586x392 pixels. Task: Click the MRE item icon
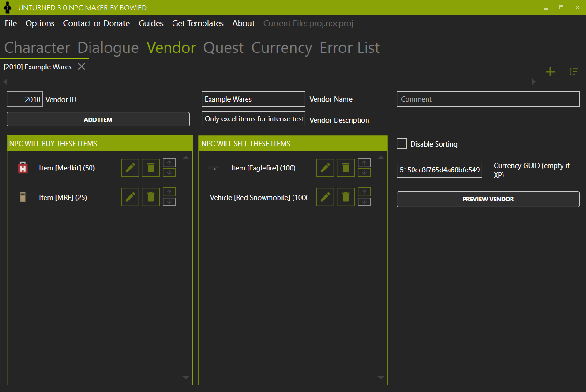point(23,197)
